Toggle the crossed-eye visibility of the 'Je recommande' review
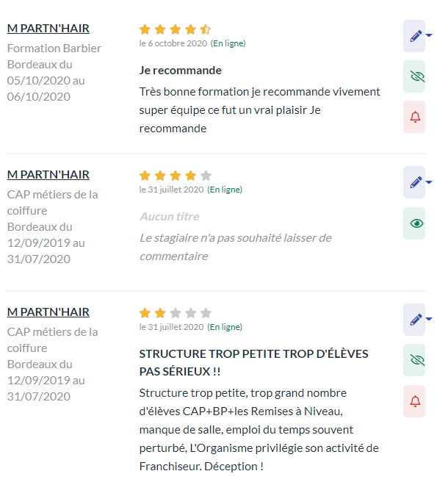This screenshot has height=496, width=448. (x=414, y=76)
